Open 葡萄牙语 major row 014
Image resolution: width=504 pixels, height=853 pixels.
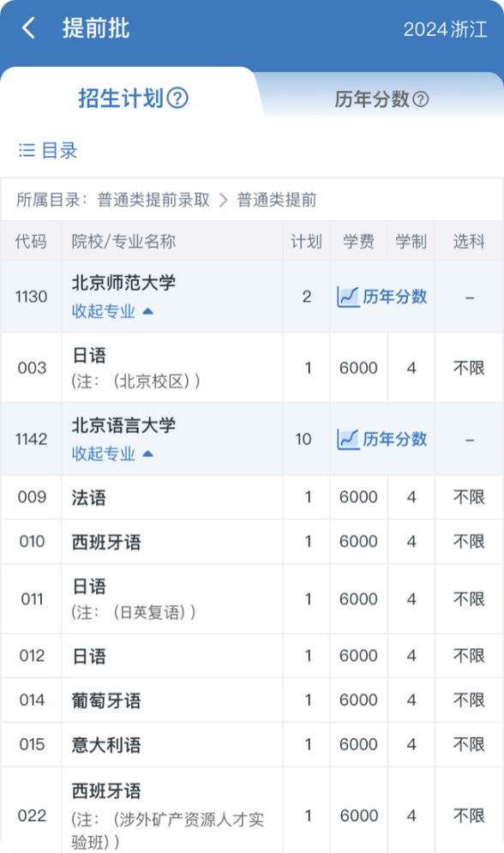(x=252, y=700)
